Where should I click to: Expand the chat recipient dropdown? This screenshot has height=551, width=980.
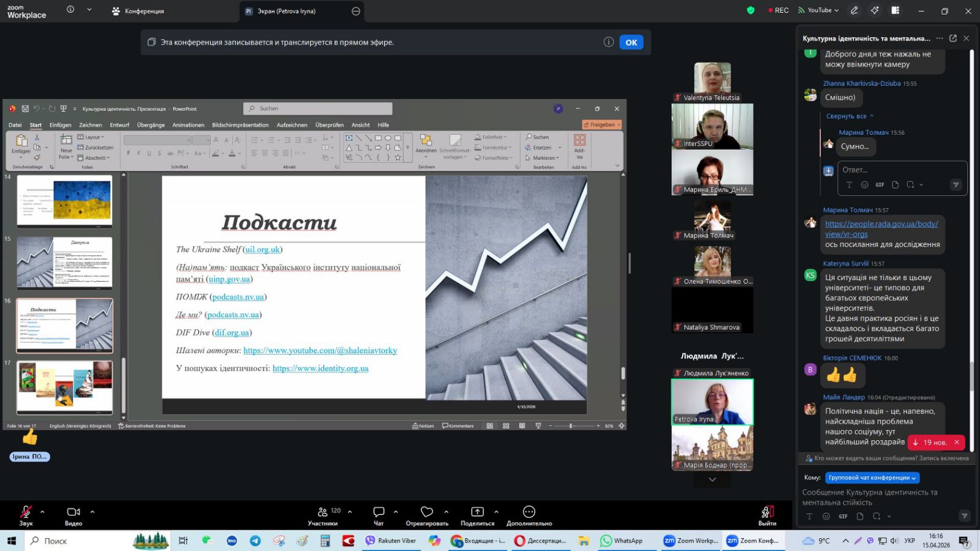coord(872,478)
